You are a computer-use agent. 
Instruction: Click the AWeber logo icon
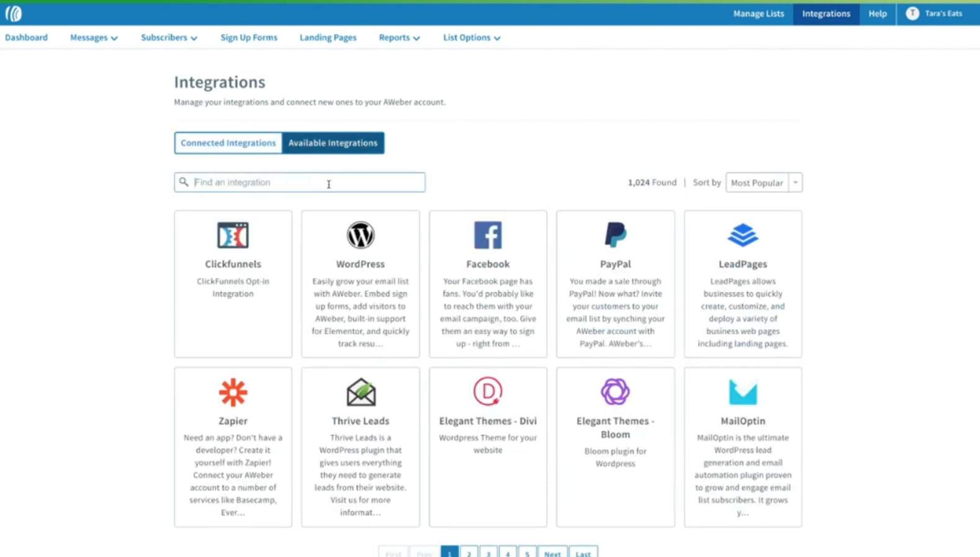13,13
